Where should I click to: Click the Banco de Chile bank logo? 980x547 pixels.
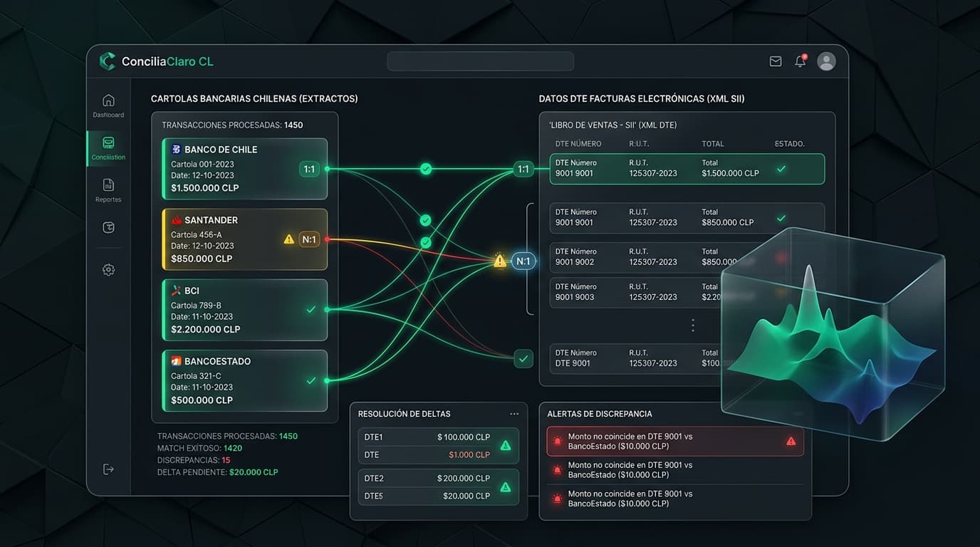coord(176,150)
